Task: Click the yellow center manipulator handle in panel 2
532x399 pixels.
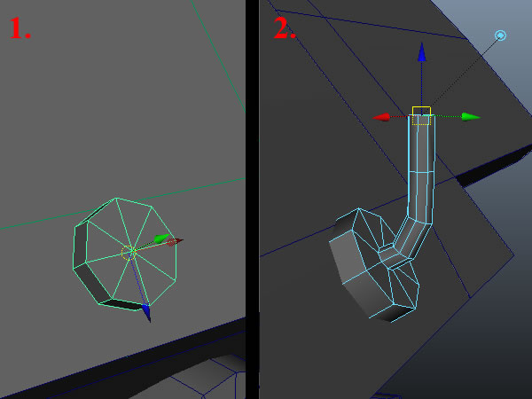Action: coord(421,115)
